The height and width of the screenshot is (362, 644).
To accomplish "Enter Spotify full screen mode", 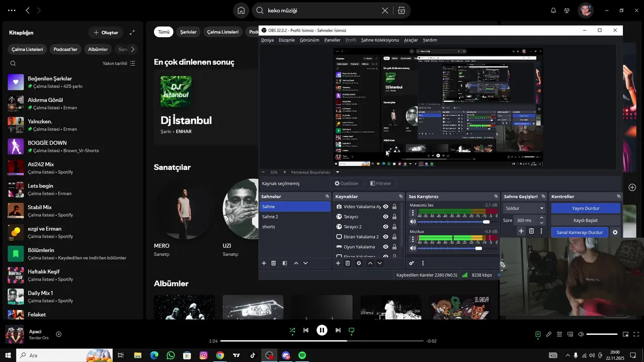I will point(636,334).
